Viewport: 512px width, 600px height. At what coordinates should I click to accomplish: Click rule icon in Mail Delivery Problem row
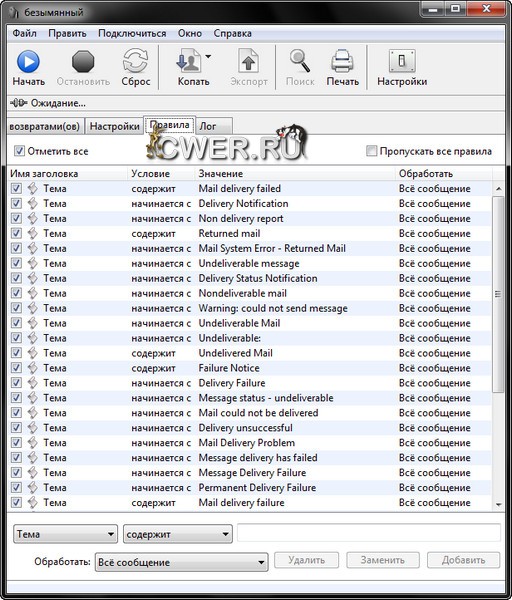coord(33,443)
